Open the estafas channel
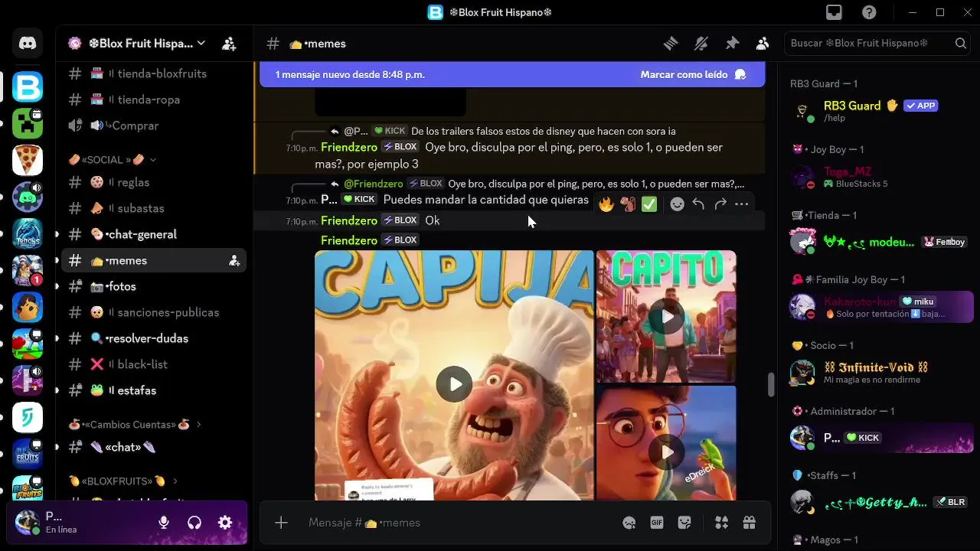Image resolution: width=980 pixels, height=551 pixels. (153, 390)
